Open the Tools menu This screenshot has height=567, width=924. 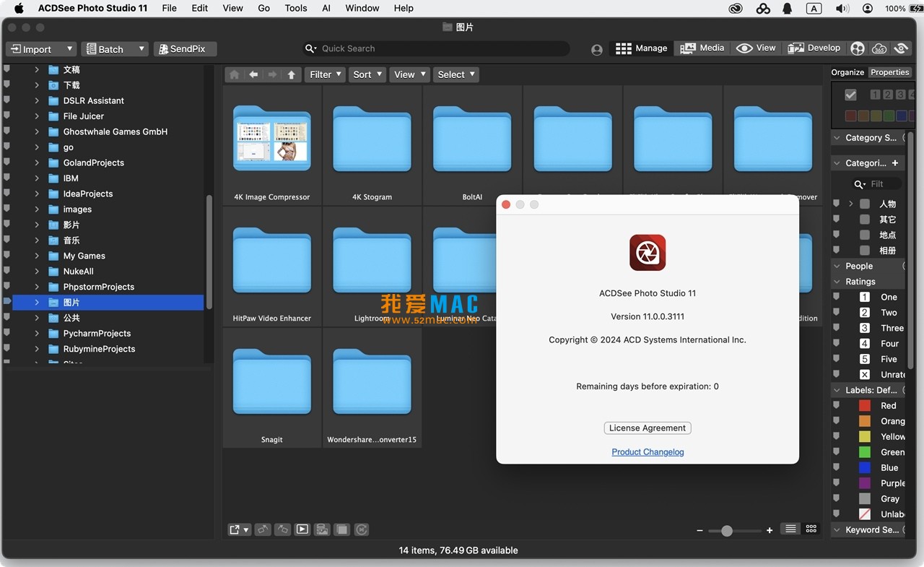[x=296, y=8]
